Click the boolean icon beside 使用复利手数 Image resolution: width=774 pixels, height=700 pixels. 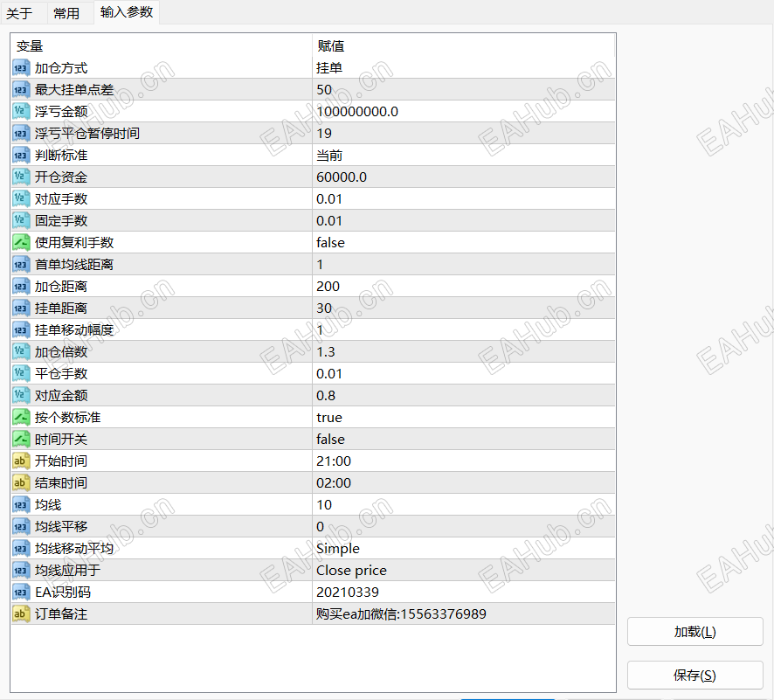[21, 242]
